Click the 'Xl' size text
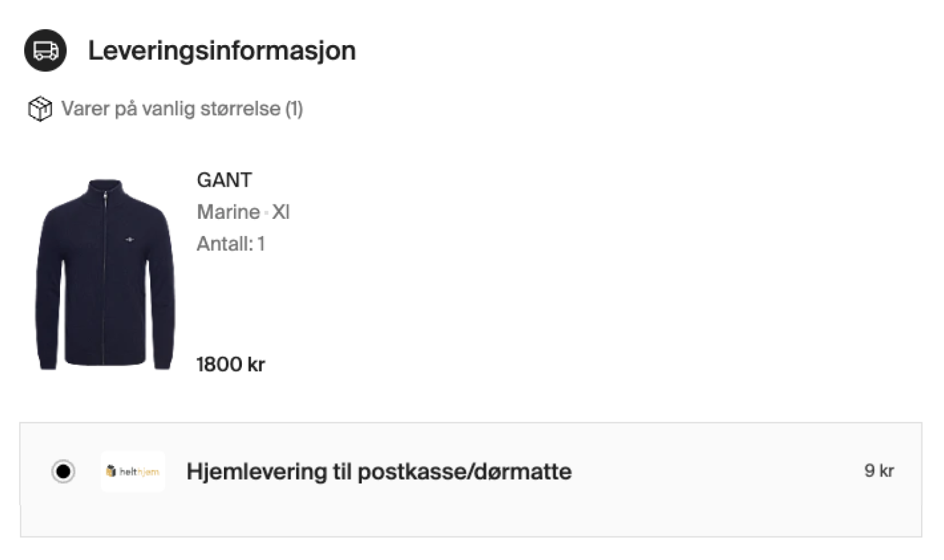The height and width of the screenshot is (560, 944). tap(281, 212)
